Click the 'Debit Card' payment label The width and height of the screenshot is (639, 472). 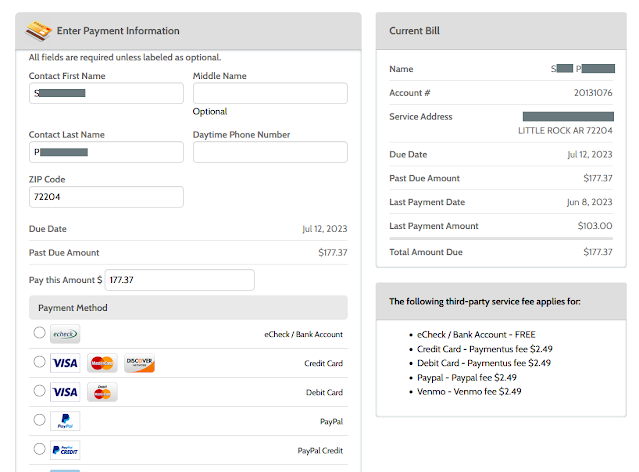(324, 392)
